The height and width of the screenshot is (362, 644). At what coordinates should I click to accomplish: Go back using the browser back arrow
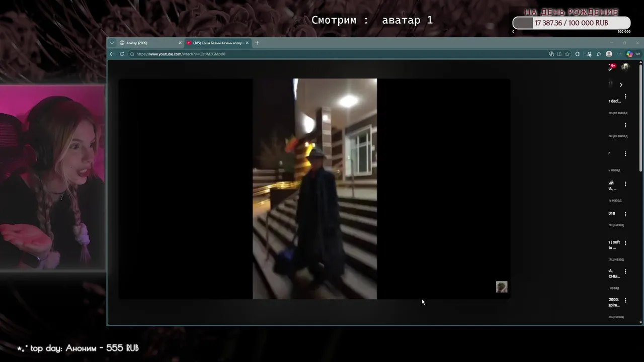coord(112,54)
